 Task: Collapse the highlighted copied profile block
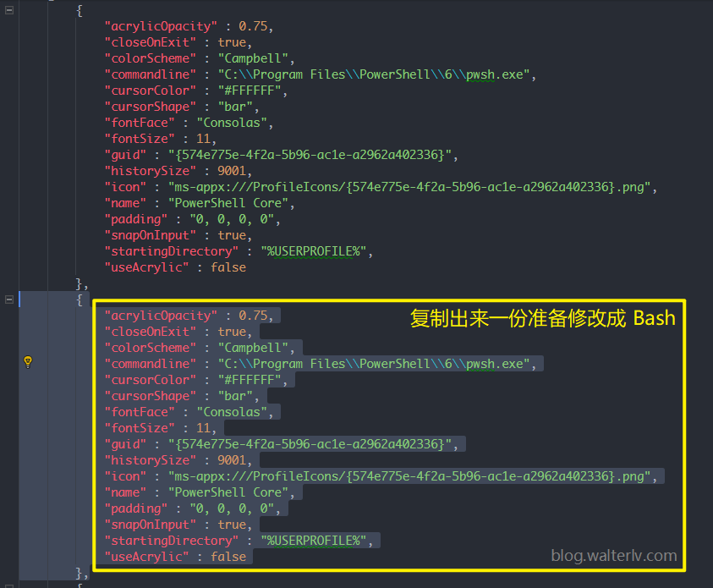click(x=9, y=299)
